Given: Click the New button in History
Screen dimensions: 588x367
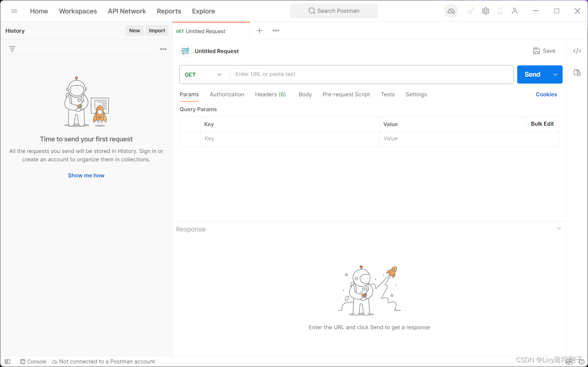Looking at the screenshot, I should [x=135, y=31].
